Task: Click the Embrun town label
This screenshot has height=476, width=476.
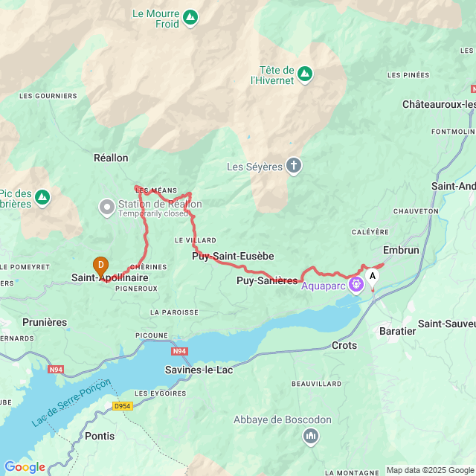Action: tap(401, 250)
